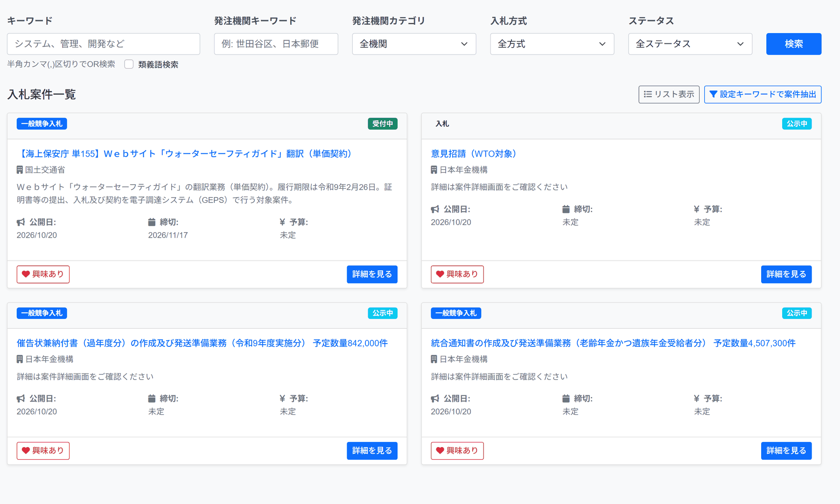Open the ステータス dropdown showing 全ステータス
Image resolution: width=840 pixels, height=504 pixels.
click(x=690, y=44)
